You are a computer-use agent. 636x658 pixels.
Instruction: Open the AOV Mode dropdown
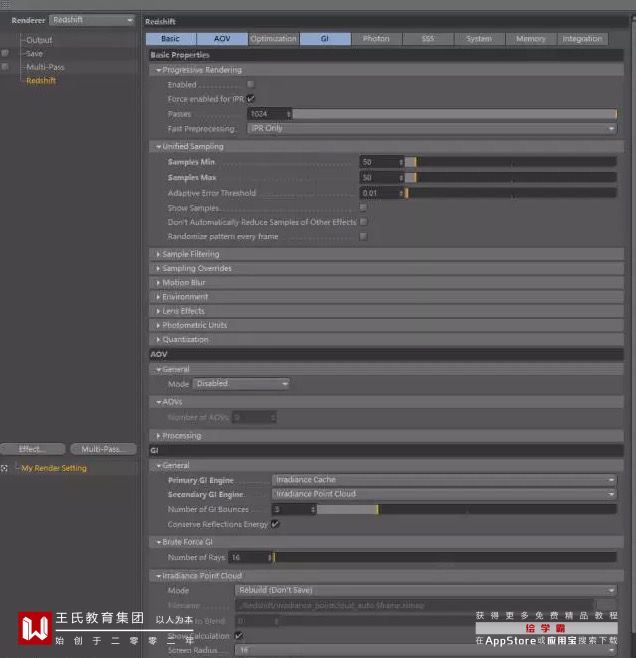(x=241, y=384)
